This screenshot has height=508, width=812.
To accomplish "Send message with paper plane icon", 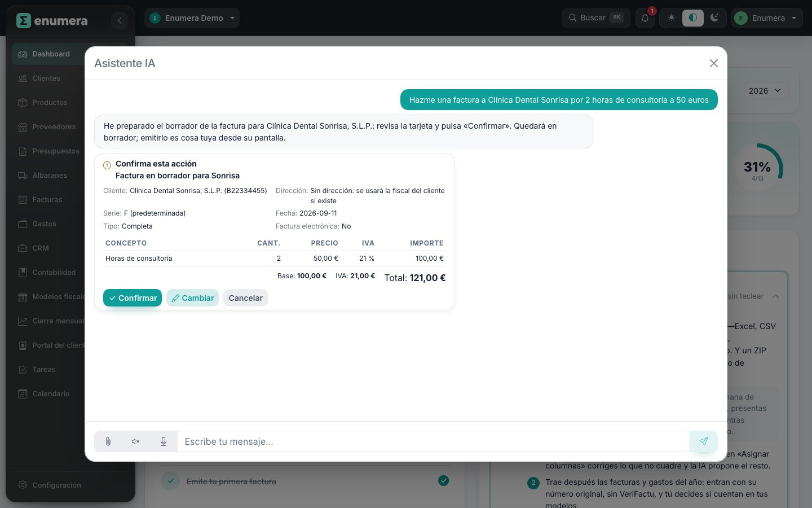I will tap(704, 441).
